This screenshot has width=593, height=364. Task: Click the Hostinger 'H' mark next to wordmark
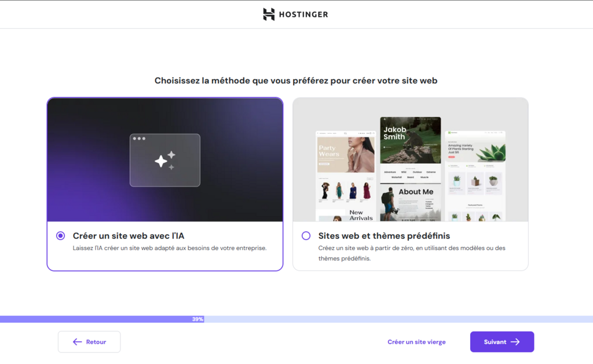click(268, 14)
